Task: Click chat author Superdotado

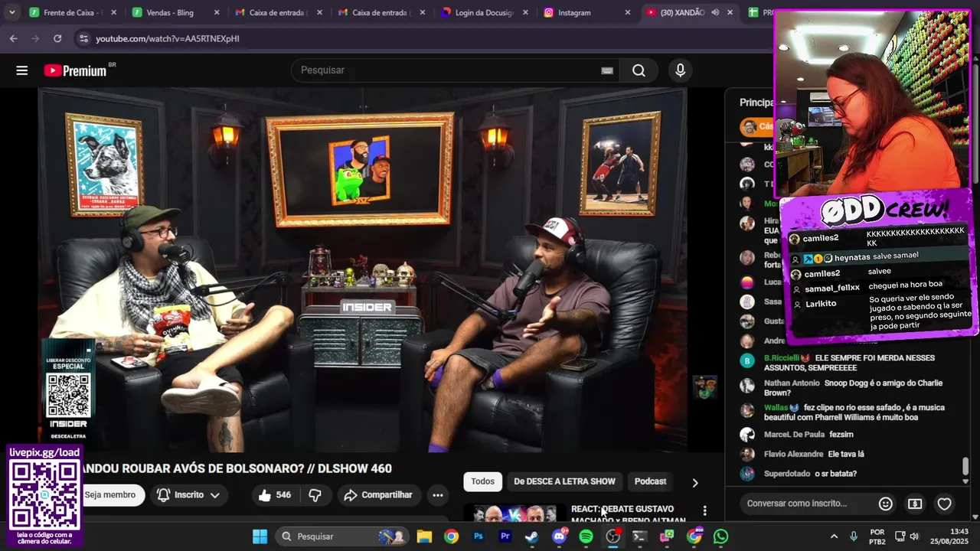Action: click(x=787, y=474)
